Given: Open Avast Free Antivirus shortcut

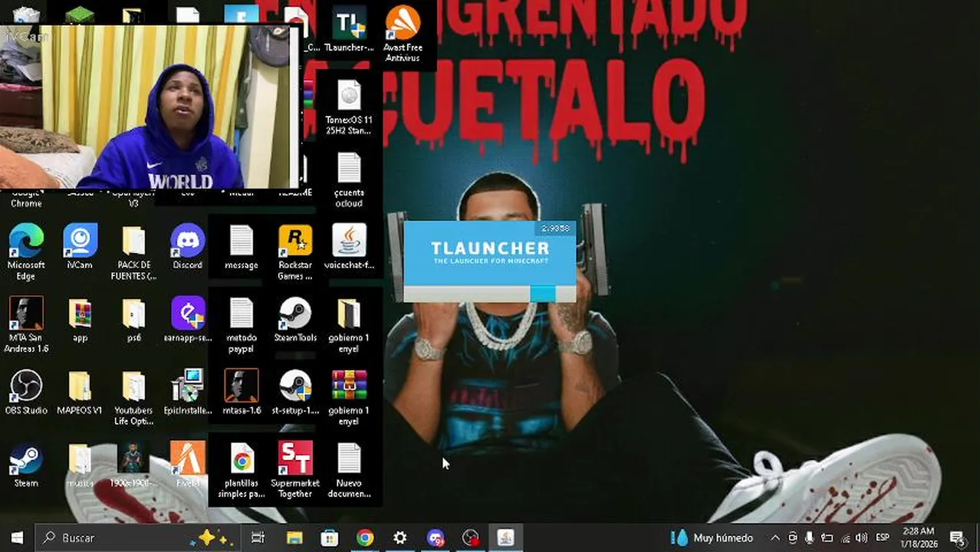Looking at the screenshot, I should click(x=403, y=34).
